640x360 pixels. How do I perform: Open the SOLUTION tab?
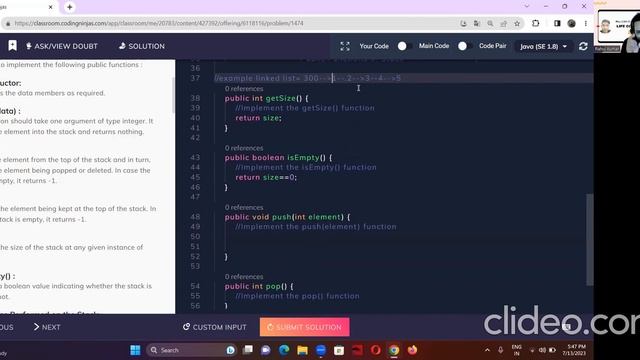point(142,46)
